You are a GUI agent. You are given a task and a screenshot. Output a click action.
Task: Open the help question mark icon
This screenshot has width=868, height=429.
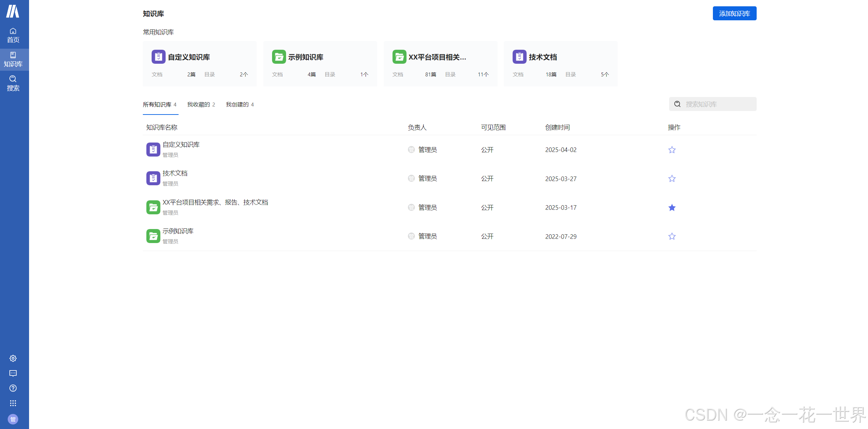click(x=13, y=388)
